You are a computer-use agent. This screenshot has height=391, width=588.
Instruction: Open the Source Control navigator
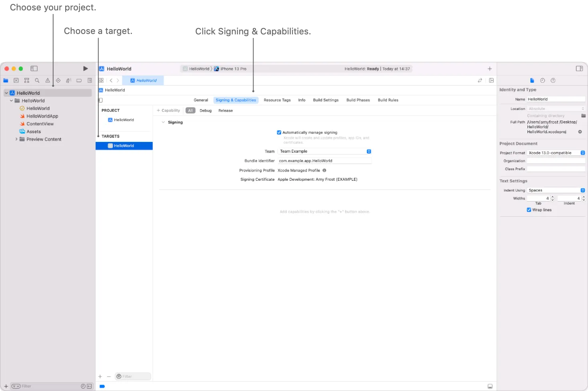pos(16,80)
